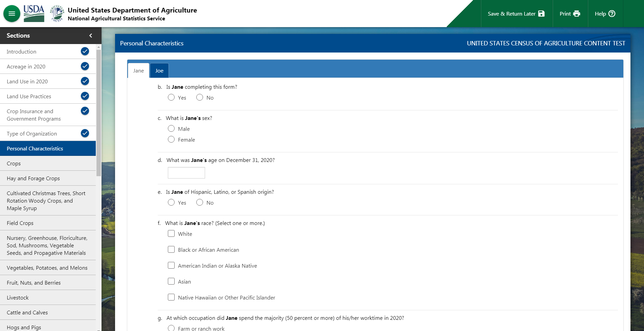
Task: Click the Help button label
Action: coord(600,14)
